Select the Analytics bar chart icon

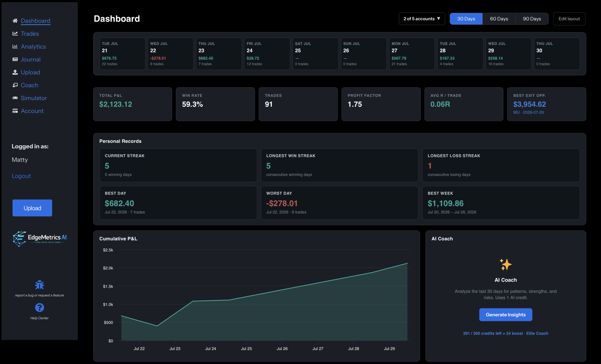click(15, 46)
